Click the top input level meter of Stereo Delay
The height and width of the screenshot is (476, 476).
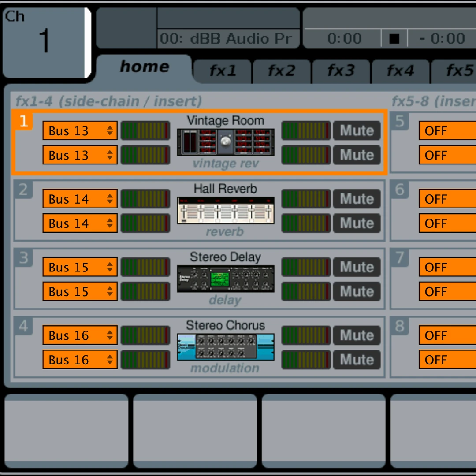pyautogui.click(x=145, y=267)
